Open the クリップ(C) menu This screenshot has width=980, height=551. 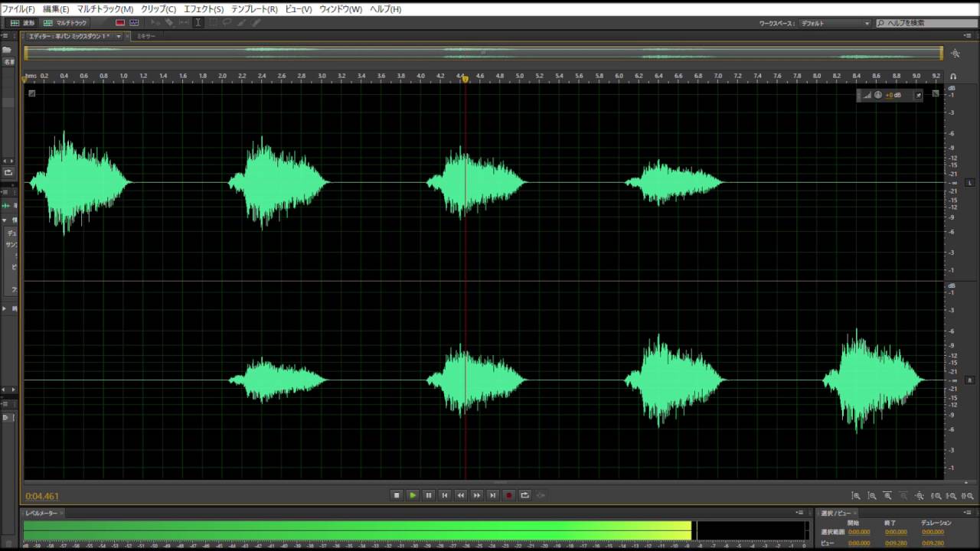click(x=158, y=9)
